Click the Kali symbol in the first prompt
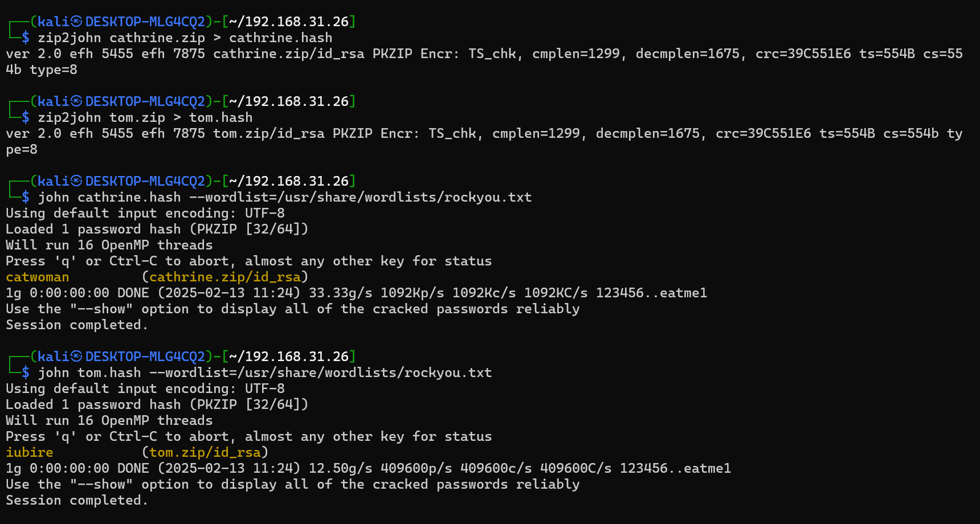Image resolution: width=980 pixels, height=524 pixels. click(x=76, y=22)
